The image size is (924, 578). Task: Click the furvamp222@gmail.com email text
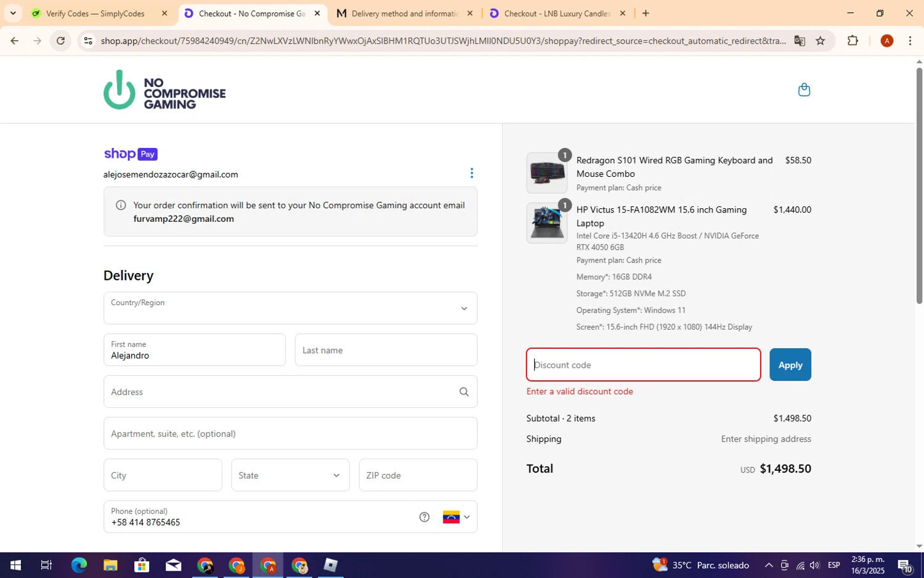[184, 219]
